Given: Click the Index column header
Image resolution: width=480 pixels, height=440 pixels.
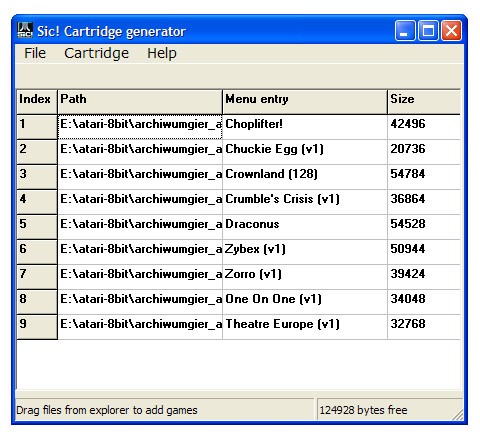Looking at the screenshot, I should 37,102.
